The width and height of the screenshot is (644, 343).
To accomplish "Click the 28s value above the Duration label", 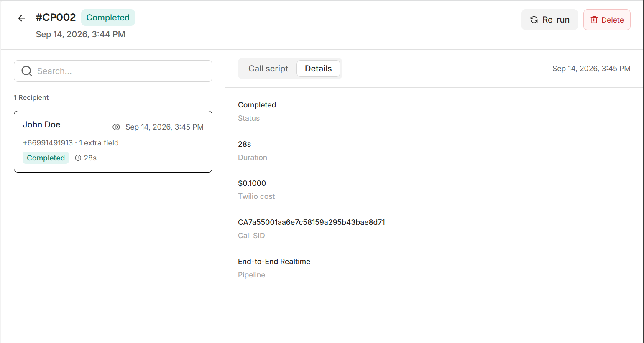I will click(x=244, y=144).
